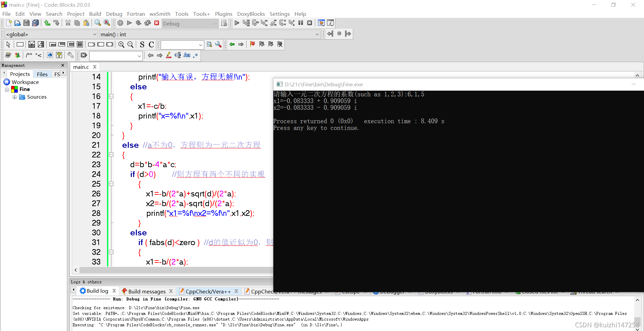Create a new file with toolbar icon

[x=9, y=23]
